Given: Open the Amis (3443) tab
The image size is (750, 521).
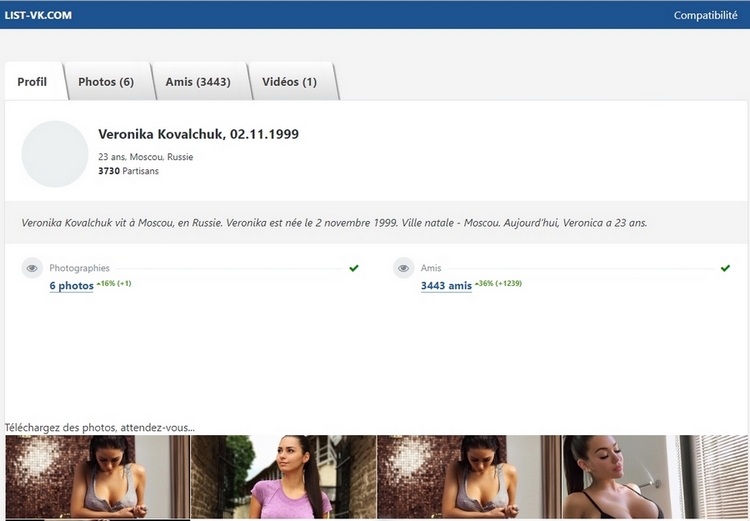Looking at the screenshot, I should 198,82.
